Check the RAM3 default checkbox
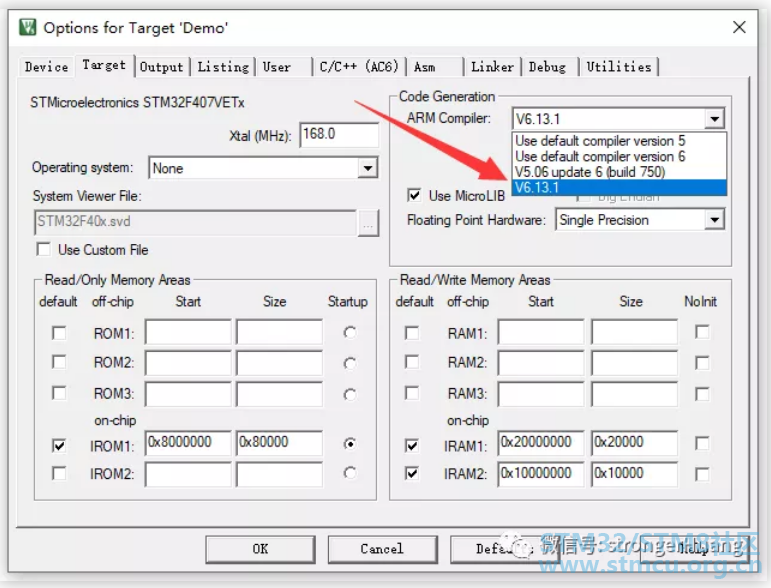The image size is (771, 588). [412, 393]
